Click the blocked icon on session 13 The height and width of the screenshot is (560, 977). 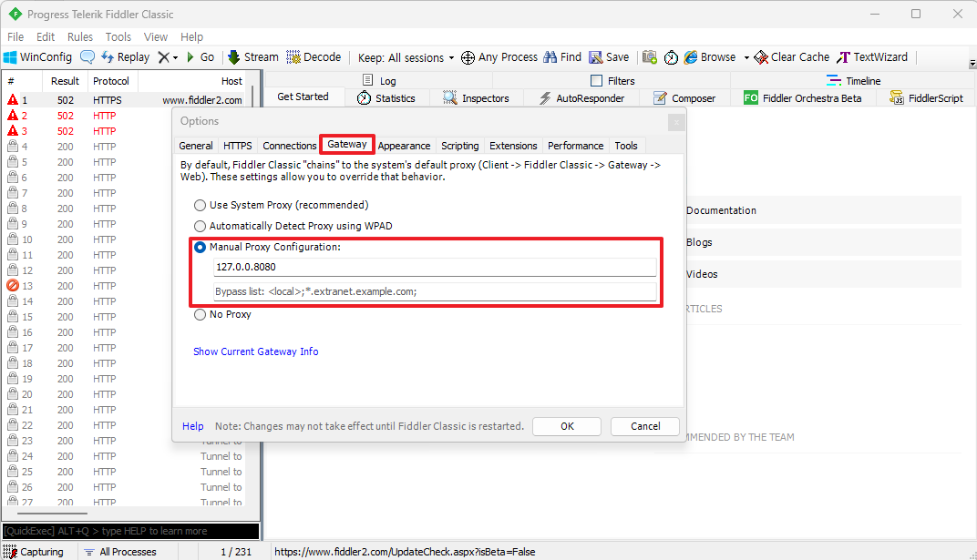point(13,286)
